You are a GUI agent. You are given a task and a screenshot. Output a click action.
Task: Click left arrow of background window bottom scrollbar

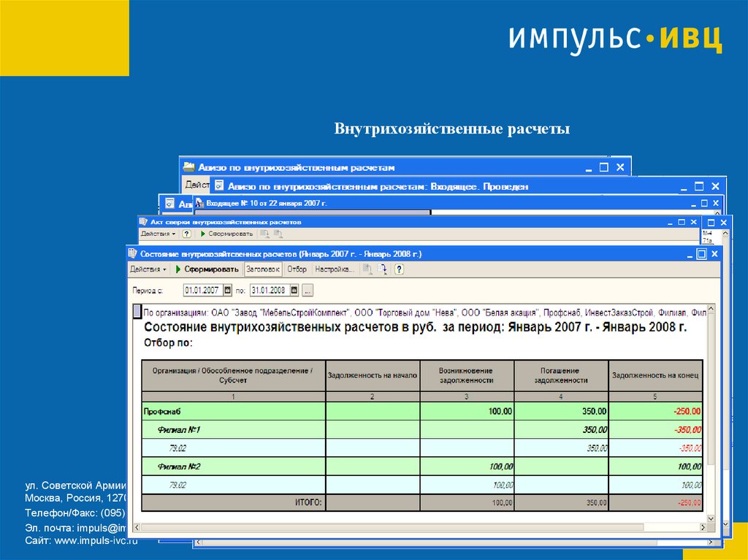199,542
